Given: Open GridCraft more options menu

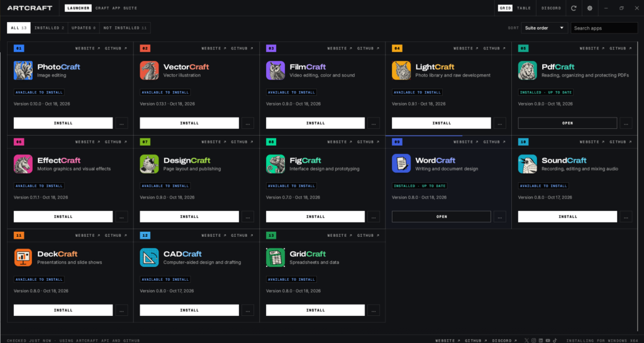Looking at the screenshot, I should click(374, 310).
